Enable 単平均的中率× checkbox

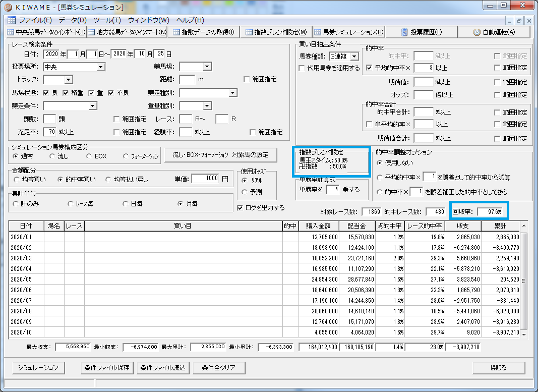[x=369, y=124]
